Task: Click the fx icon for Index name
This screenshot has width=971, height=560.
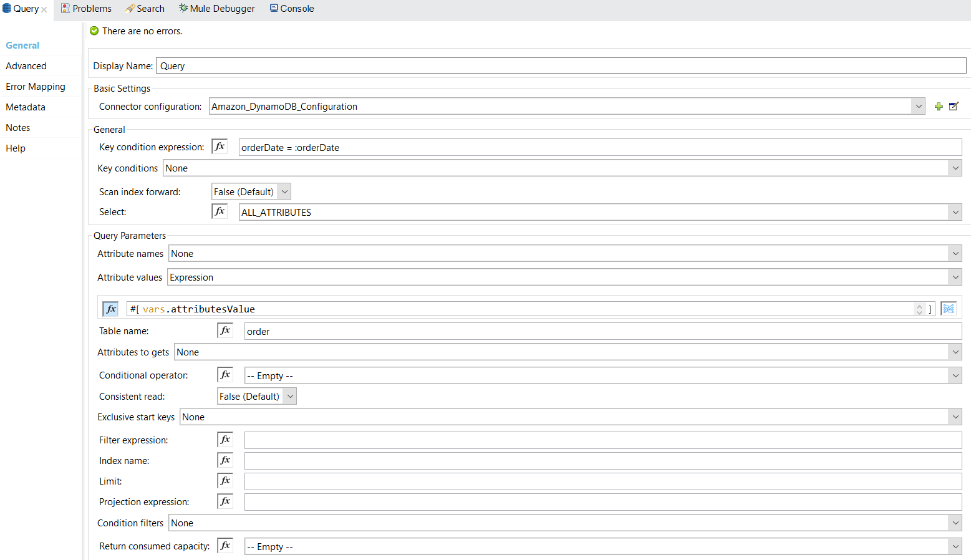Action: [x=225, y=460]
